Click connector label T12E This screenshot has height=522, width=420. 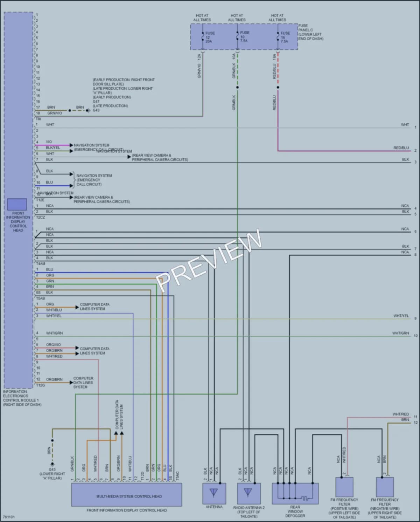(x=40, y=200)
